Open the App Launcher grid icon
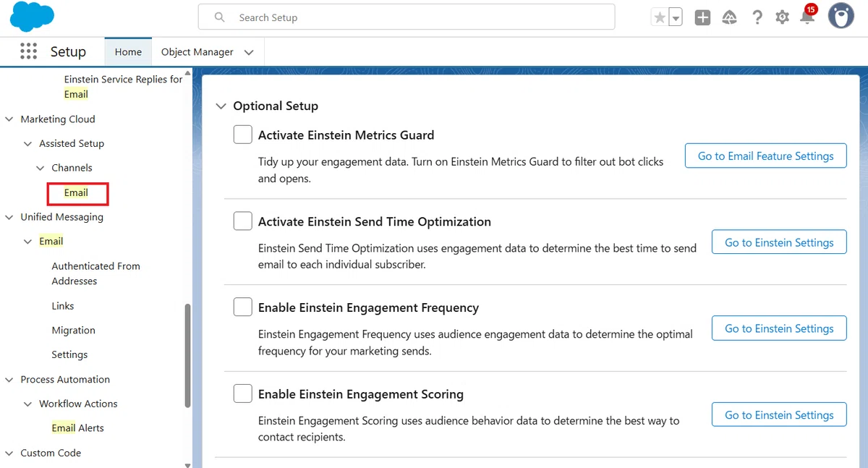This screenshot has width=868, height=468. point(28,51)
